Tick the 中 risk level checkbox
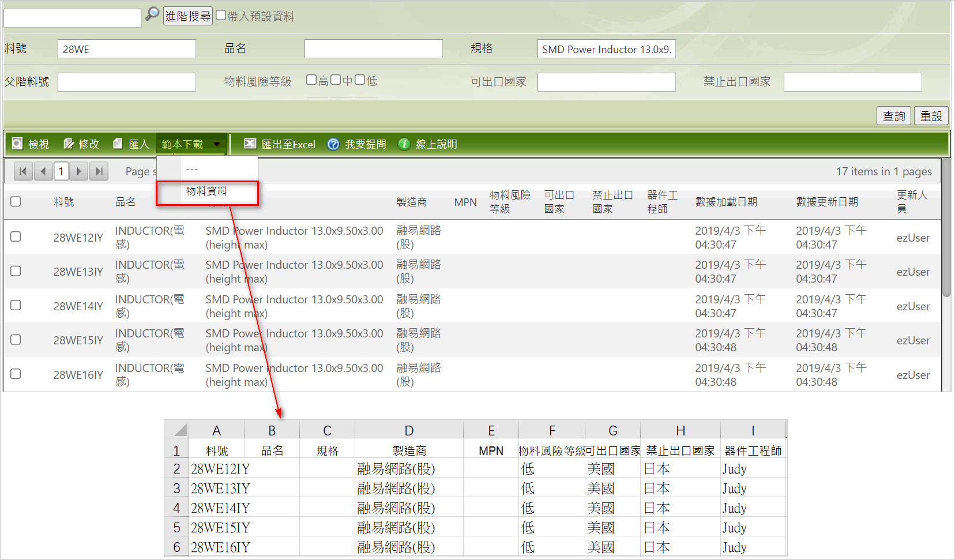 (x=336, y=80)
